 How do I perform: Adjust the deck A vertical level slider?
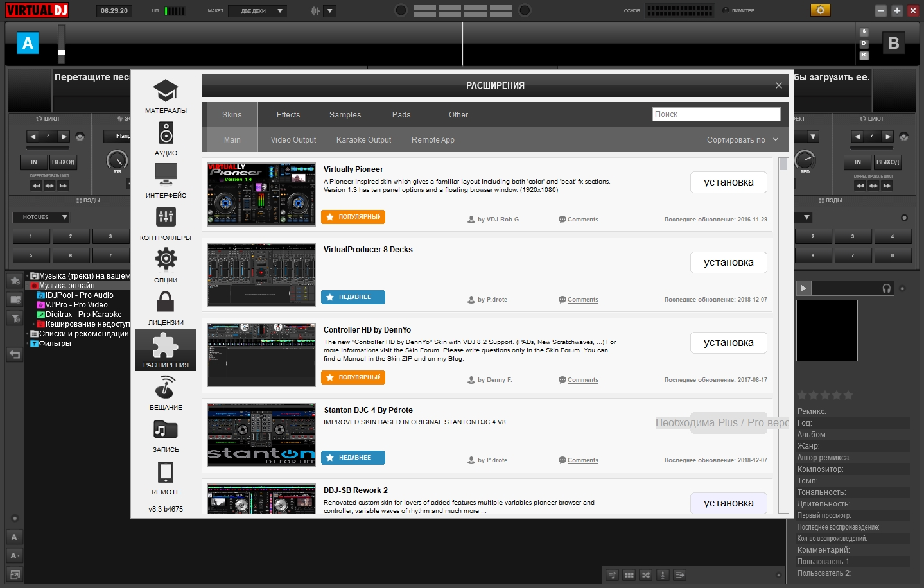pyautogui.click(x=62, y=44)
